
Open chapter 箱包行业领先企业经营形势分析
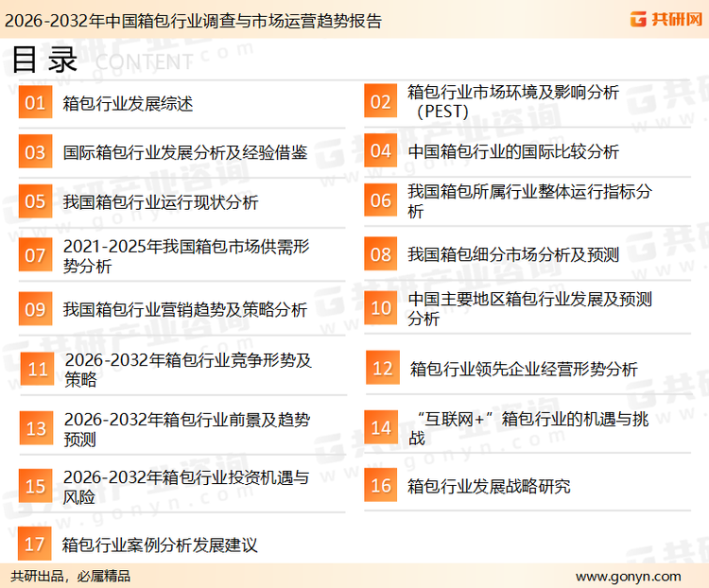point(524,369)
